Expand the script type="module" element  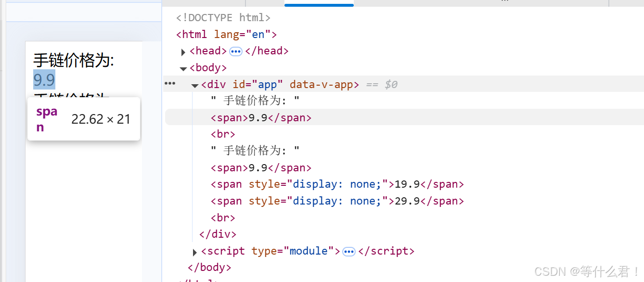[x=195, y=252]
